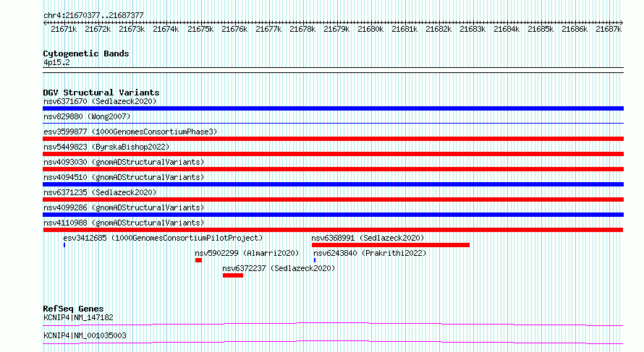Select the red bar below nsv5449823

pos(333,154)
